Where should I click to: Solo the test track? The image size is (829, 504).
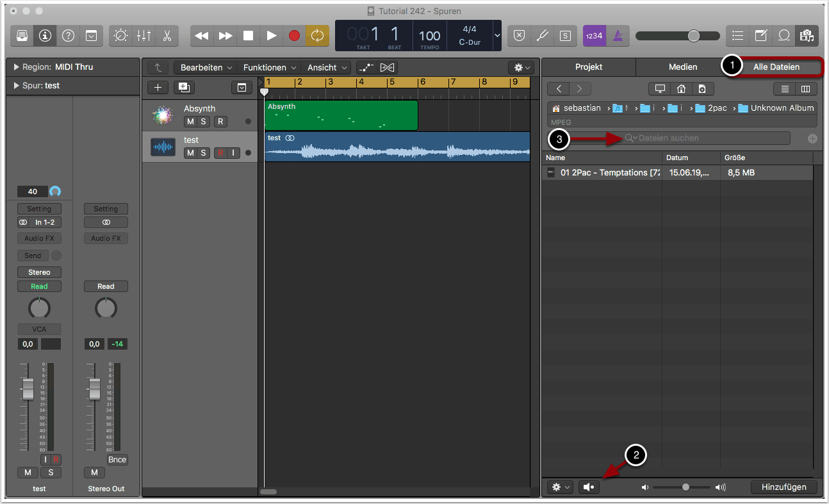pyautogui.click(x=203, y=152)
